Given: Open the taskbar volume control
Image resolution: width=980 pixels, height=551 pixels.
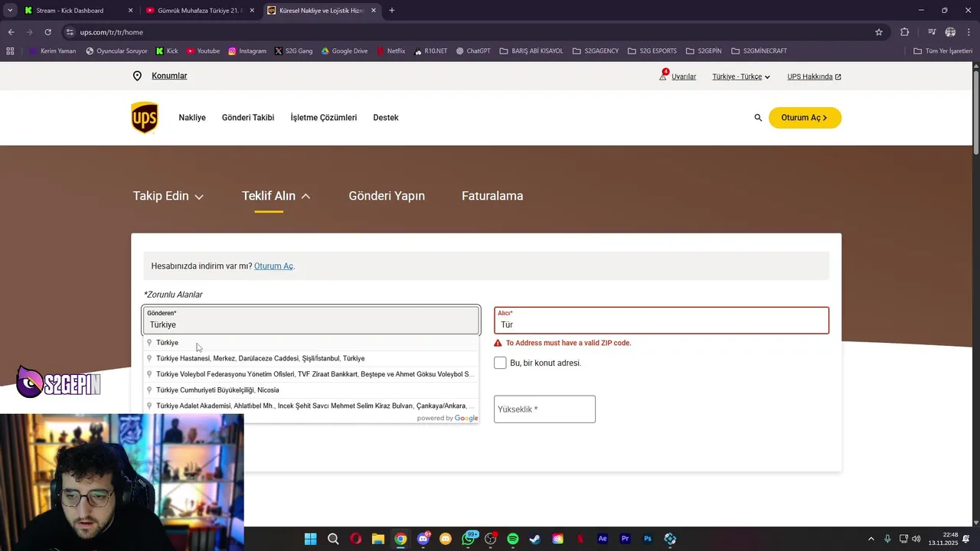Looking at the screenshot, I should pyautogui.click(x=916, y=539).
